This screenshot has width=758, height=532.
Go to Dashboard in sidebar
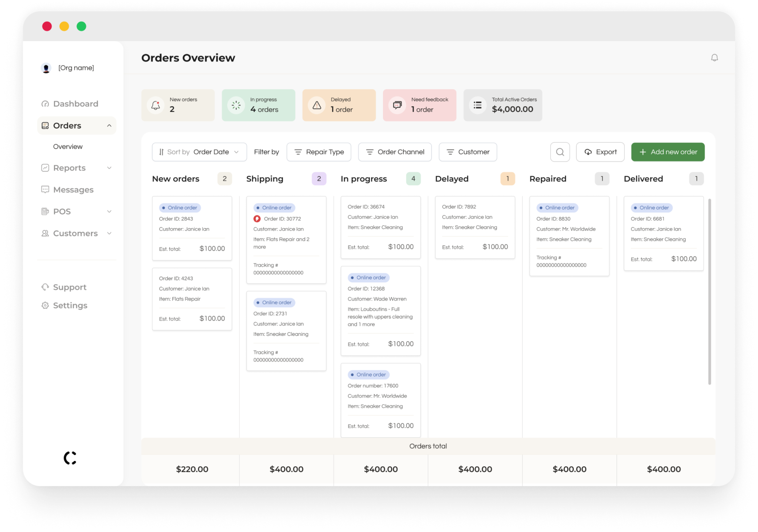[x=76, y=104]
